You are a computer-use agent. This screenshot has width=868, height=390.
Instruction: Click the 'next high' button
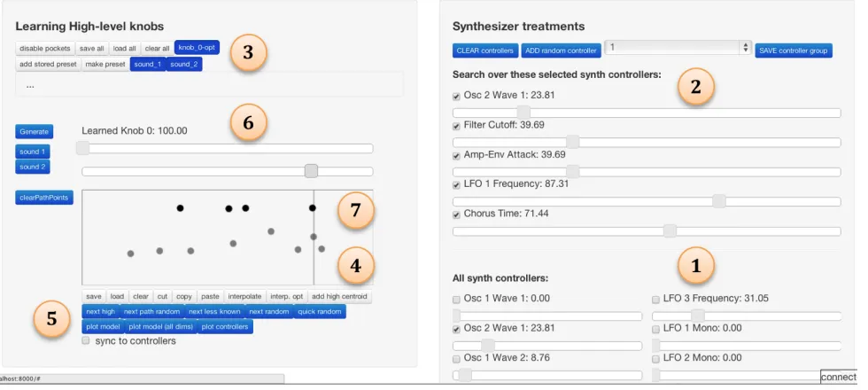click(101, 312)
